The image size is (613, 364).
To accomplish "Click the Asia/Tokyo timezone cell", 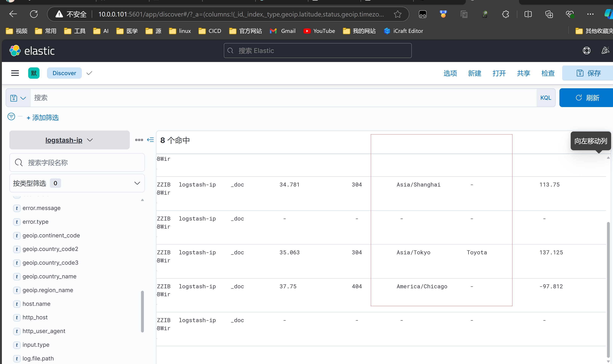I will pyautogui.click(x=413, y=252).
